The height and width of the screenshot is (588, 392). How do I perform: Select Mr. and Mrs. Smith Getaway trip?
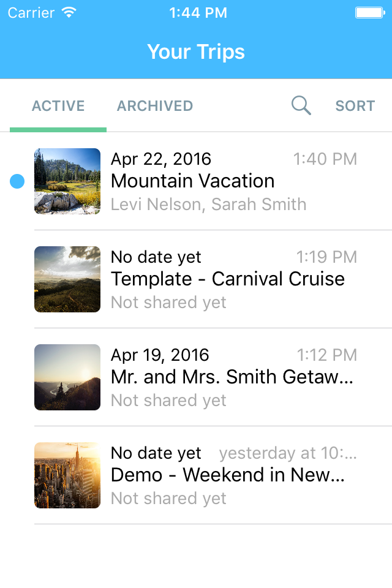[x=232, y=377]
